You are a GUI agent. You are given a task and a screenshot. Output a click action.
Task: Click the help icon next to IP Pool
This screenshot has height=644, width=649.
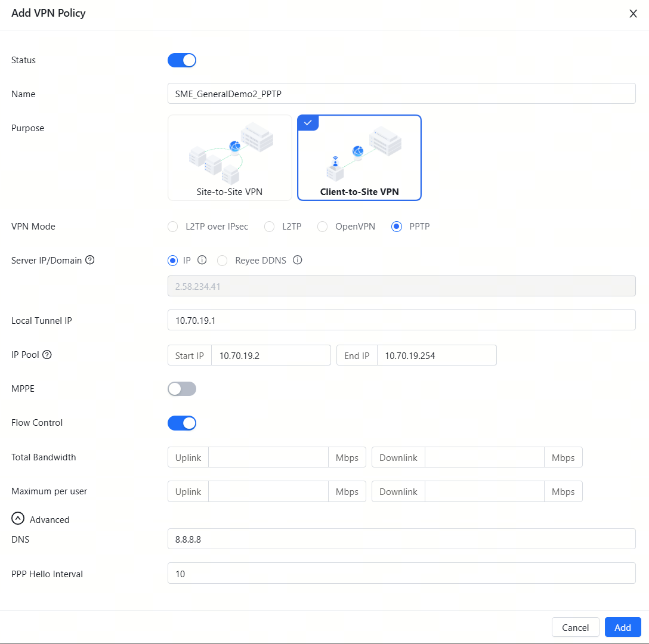47,354
